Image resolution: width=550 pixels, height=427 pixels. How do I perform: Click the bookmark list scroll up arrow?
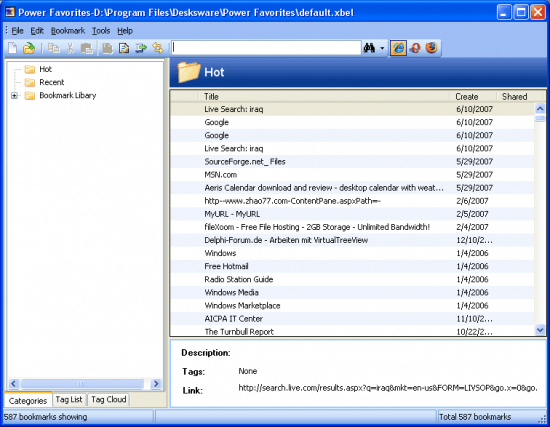pyautogui.click(x=540, y=109)
